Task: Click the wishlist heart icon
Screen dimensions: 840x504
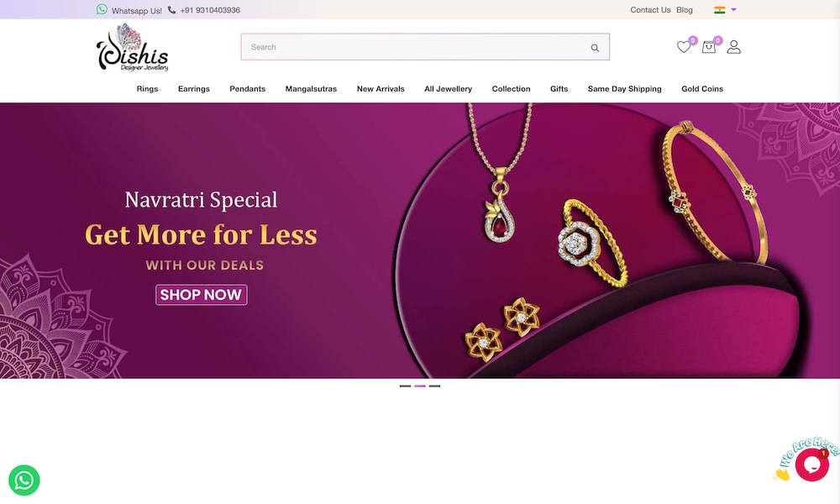Action: click(x=683, y=47)
